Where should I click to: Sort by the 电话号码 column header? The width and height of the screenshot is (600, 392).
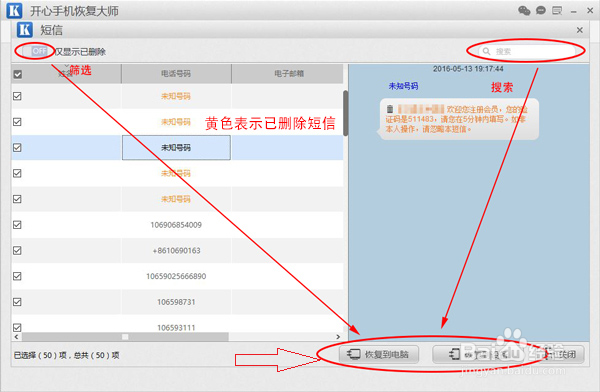pos(176,74)
